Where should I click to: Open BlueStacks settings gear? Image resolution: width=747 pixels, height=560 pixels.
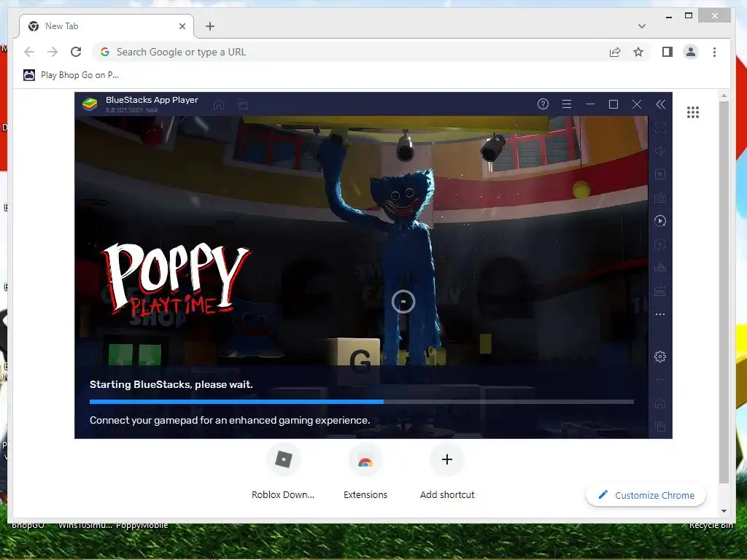coord(659,356)
